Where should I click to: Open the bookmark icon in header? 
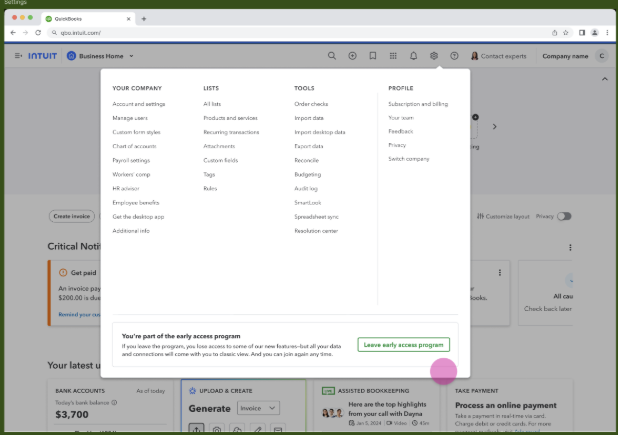[373, 56]
